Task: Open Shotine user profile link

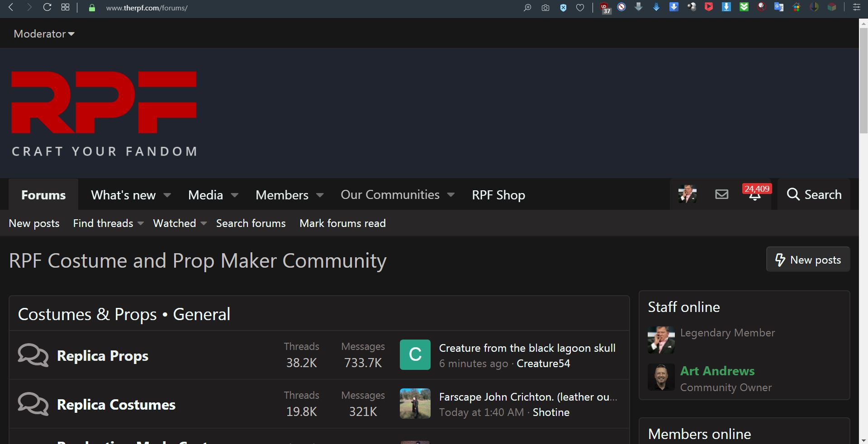Action: click(x=551, y=412)
